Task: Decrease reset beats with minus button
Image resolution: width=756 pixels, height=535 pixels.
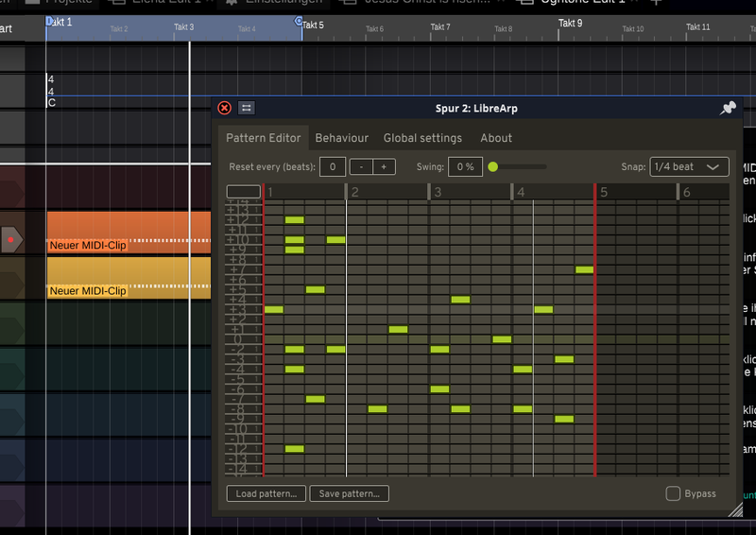Action: pyautogui.click(x=361, y=167)
